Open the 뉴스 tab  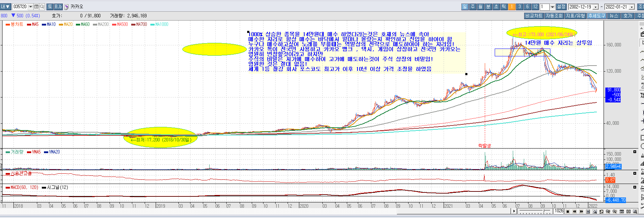[x=614, y=16]
